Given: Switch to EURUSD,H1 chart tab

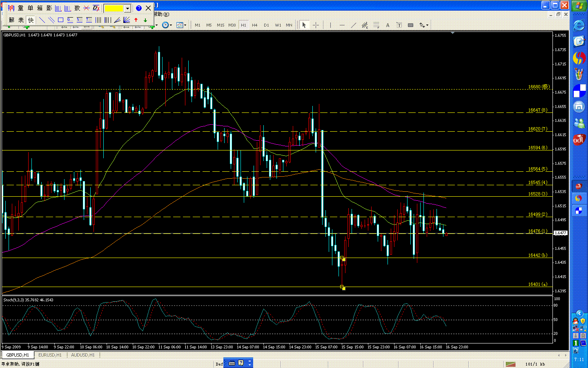Looking at the screenshot, I should 50,355.
